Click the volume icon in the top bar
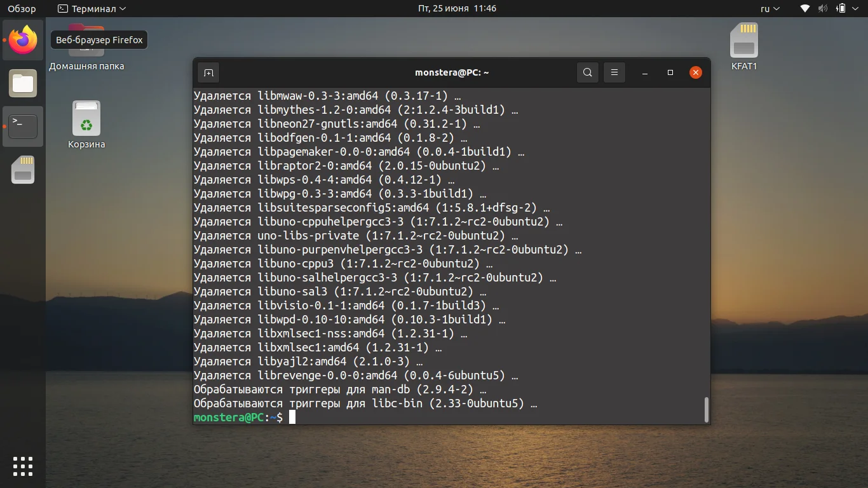 [x=823, y=9]
